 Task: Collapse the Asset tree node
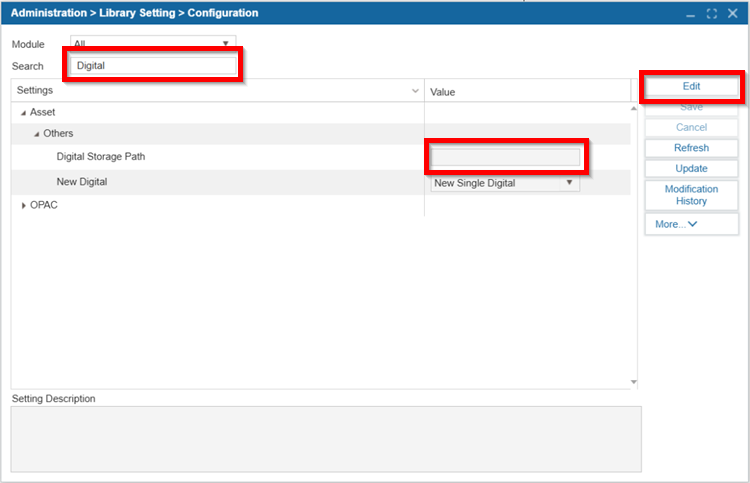[x=23, y=113]
